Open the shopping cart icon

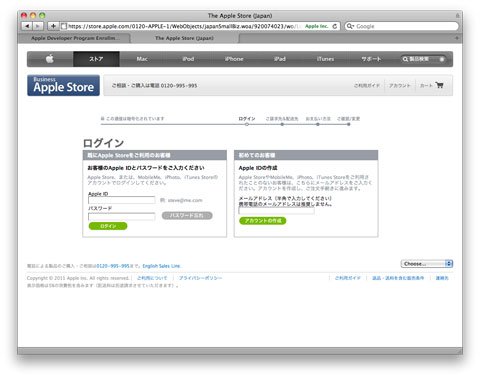[x=439, y=85]
